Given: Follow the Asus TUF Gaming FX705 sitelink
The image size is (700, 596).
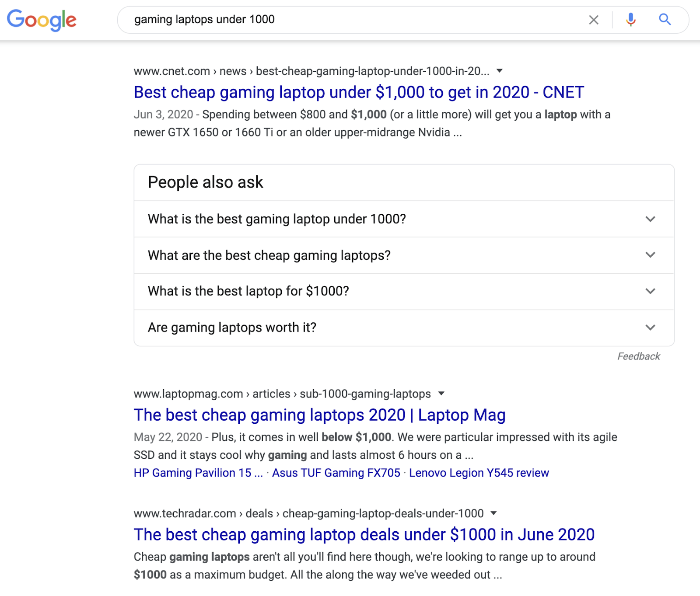Looking at the screenshot, I should pos(336,473).
